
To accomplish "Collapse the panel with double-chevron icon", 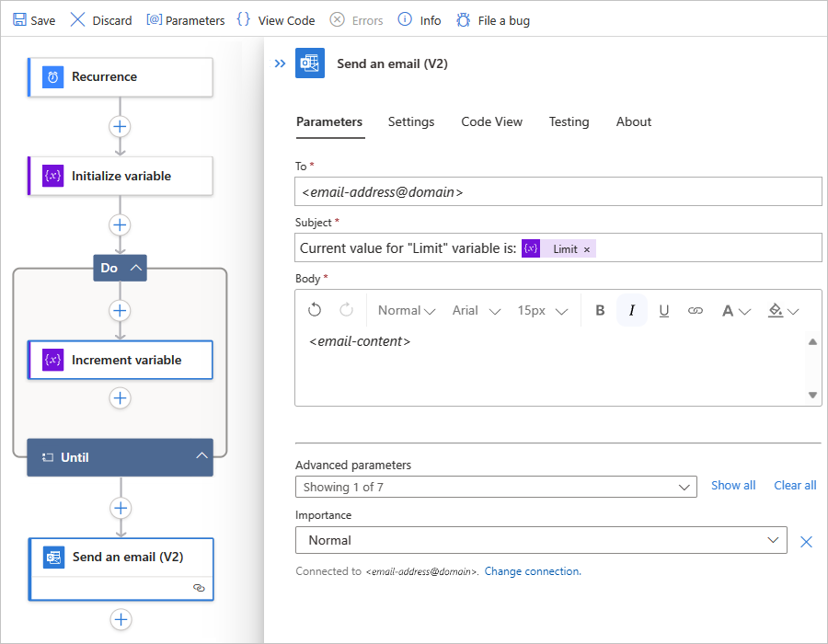I will pos(281,63).
